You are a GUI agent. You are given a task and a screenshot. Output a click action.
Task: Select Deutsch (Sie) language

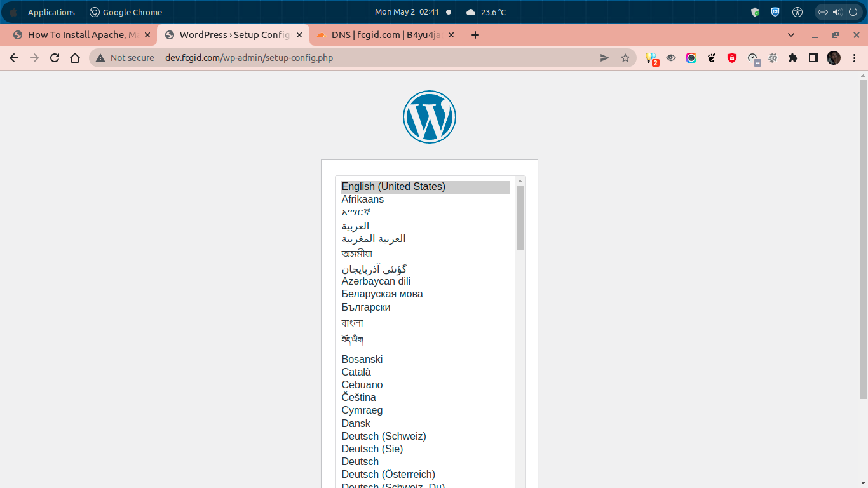(x=426, y=449)
